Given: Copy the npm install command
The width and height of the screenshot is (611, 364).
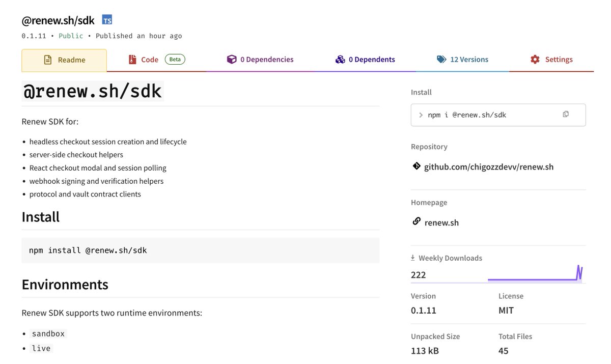Looking at the screenshot, I should coord(566,115).
